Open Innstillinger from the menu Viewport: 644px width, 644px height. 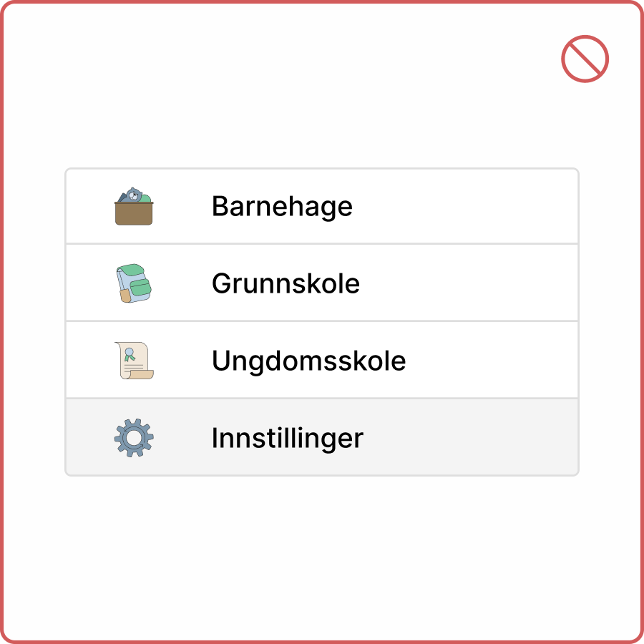[322, 437]
